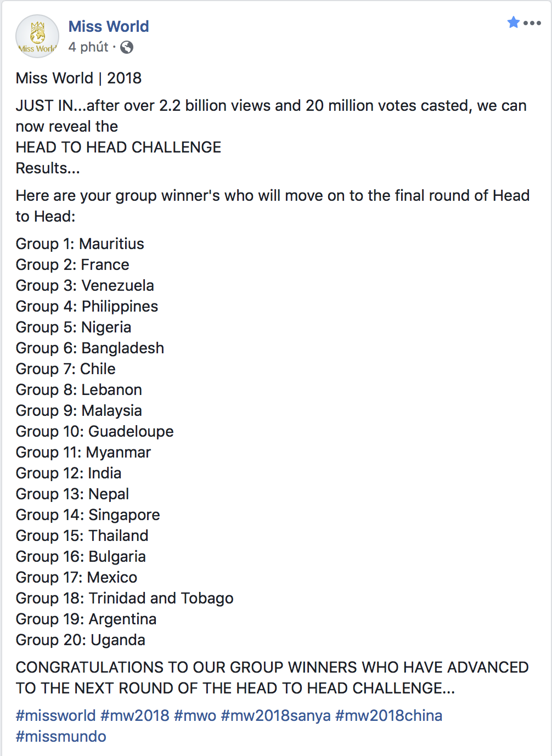Click the "4 phút" post timestamp
552x756 pixels.
(88, 47)
